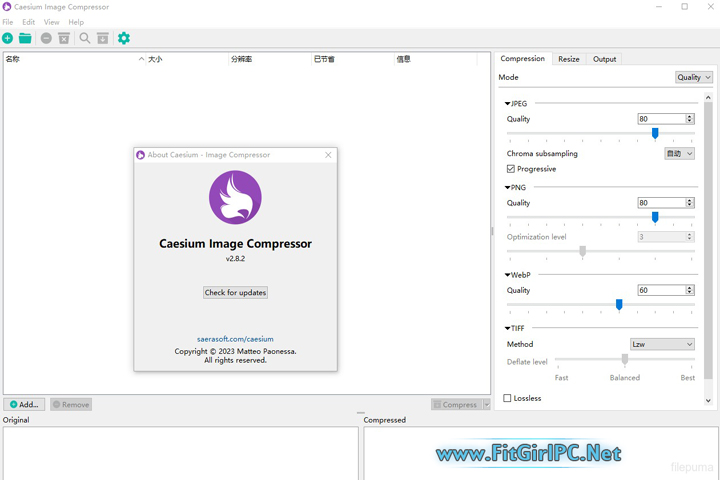Viewport: 720px width, 480px height.
Task: Click the grey remove item toolbar icon
Action: (46, 38)
